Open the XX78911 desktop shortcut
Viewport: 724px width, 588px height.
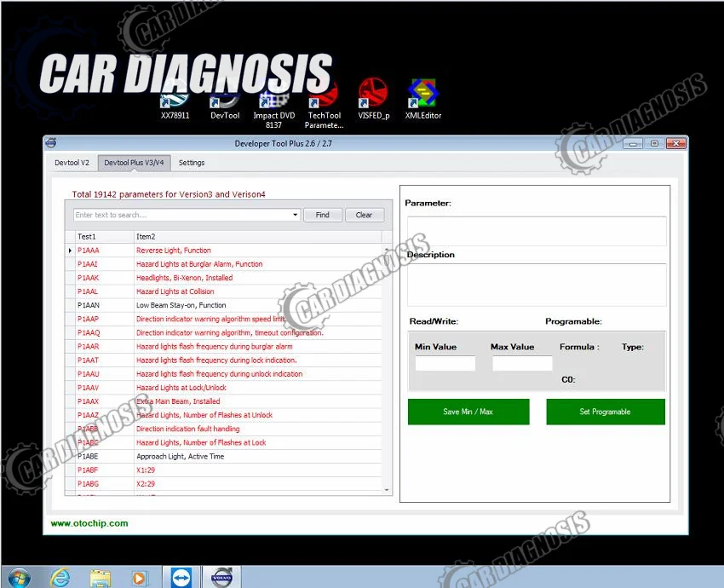click(175, 100)
